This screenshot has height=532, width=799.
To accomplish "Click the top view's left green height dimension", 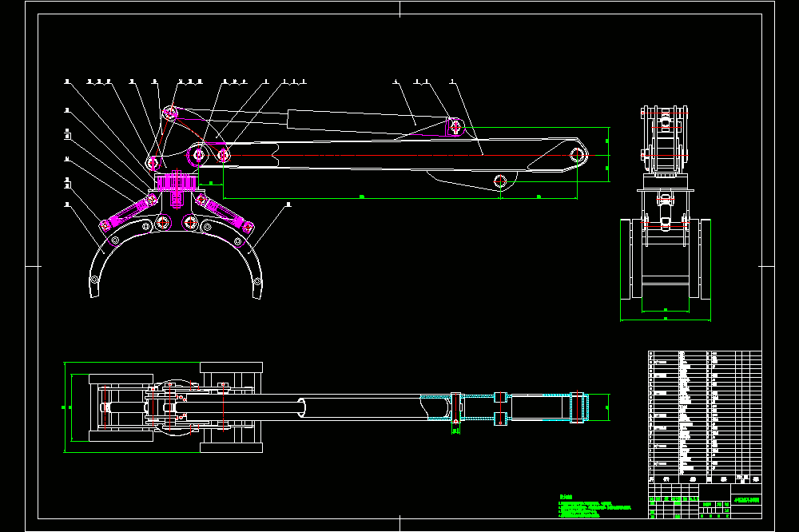I will click(x=66, y=407).
